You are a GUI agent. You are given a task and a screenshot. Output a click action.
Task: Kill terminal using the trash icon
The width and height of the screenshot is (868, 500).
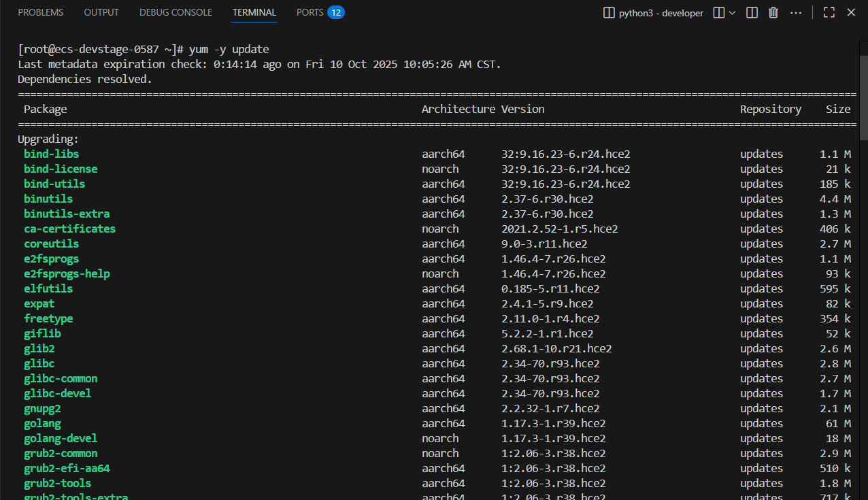coord(773,12)
